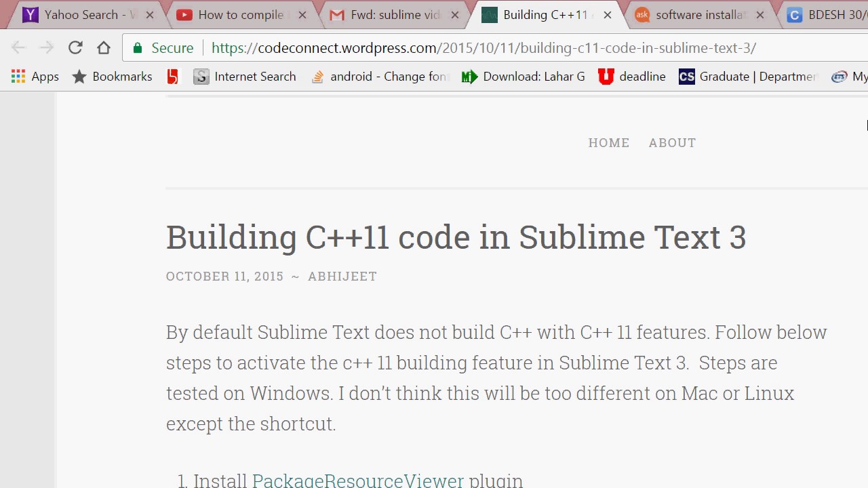The width and height of the screenshot is (868, 488).
Task: Switch to the Yahoo Search tab
Action: coord(88,14)
